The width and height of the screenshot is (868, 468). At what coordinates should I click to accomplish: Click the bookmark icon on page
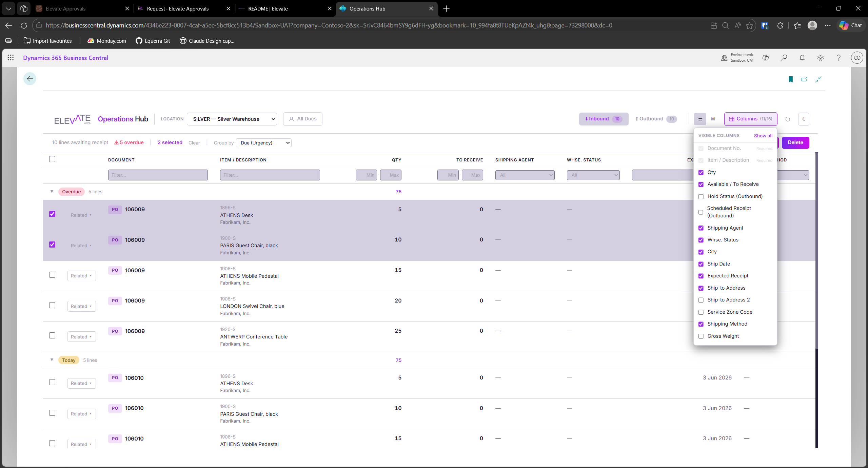[x=791, y=79]
